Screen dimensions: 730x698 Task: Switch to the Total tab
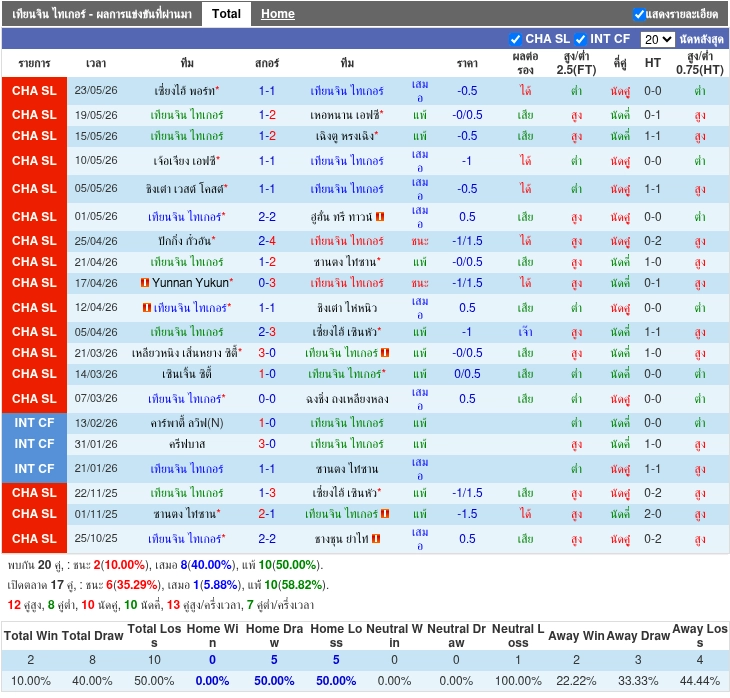coord(226,14)
